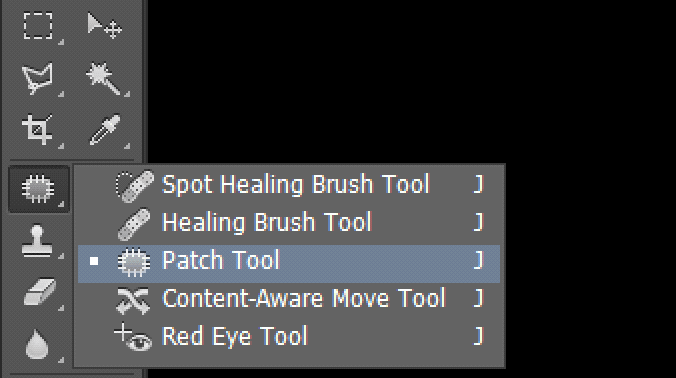Choose the Polygonal Lasso tool

click(38, 78)
